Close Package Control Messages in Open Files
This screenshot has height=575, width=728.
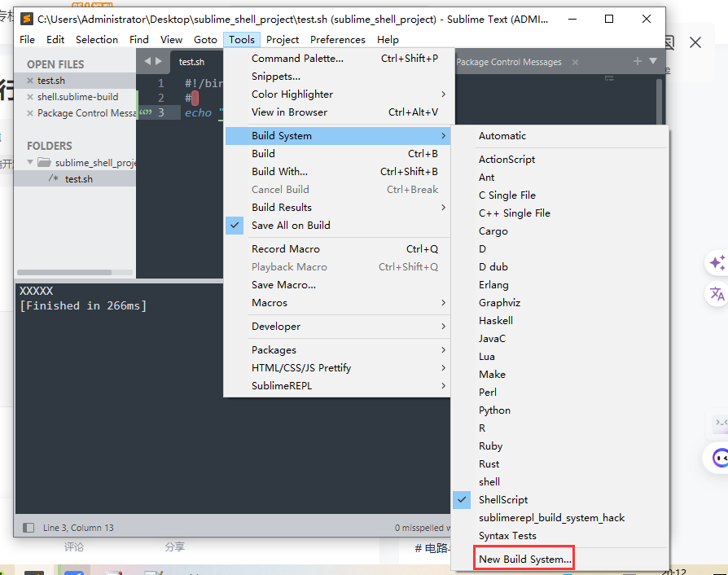point(30,113)
